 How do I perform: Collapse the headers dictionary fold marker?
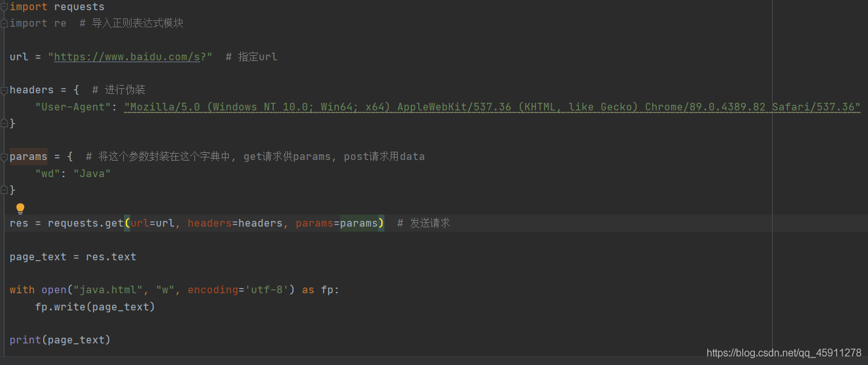[x=4, y=90]
